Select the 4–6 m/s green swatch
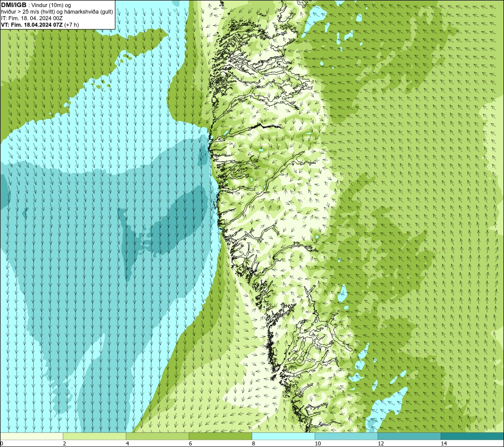The image size is (504, 447). 157,436
